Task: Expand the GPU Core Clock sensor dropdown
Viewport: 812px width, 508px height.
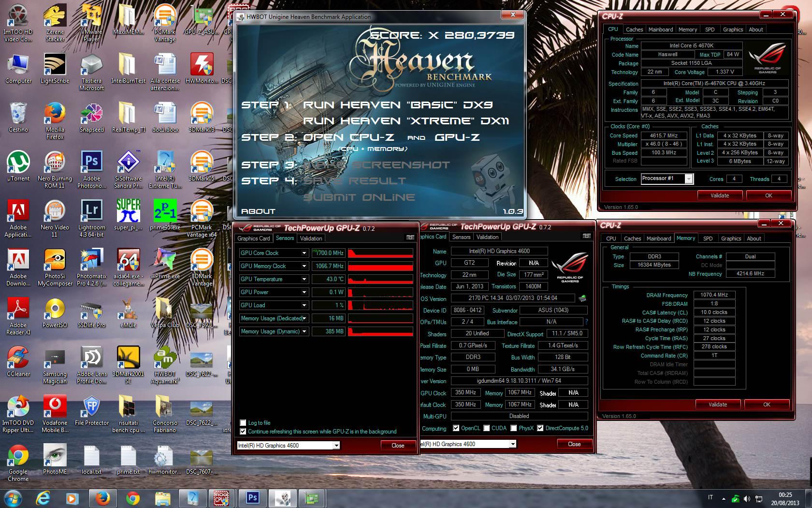Action: 304,253
